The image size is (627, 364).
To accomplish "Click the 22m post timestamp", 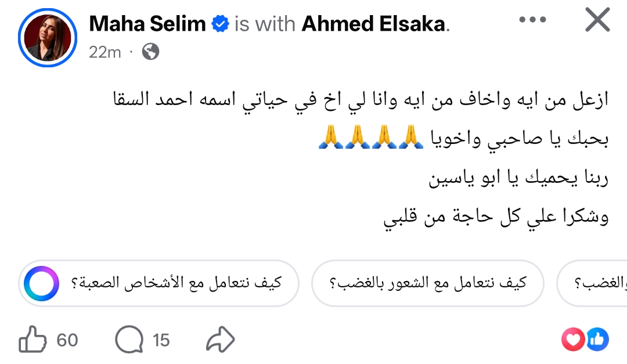I will pyautogui.click(x=105, y=52).
